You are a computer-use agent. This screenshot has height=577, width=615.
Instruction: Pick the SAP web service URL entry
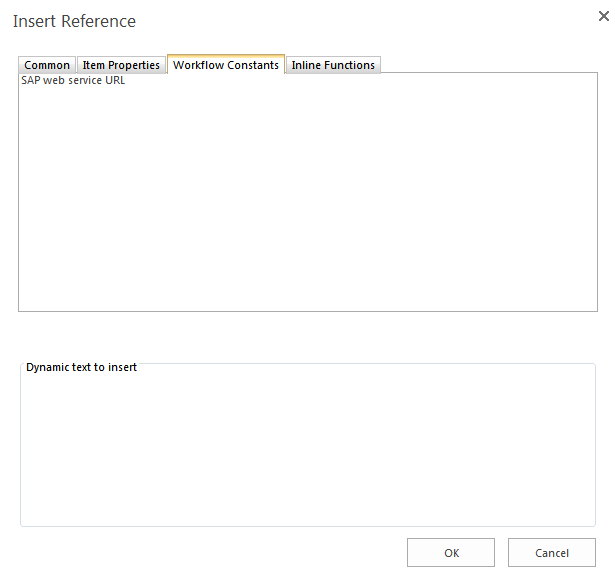point(73,81)
